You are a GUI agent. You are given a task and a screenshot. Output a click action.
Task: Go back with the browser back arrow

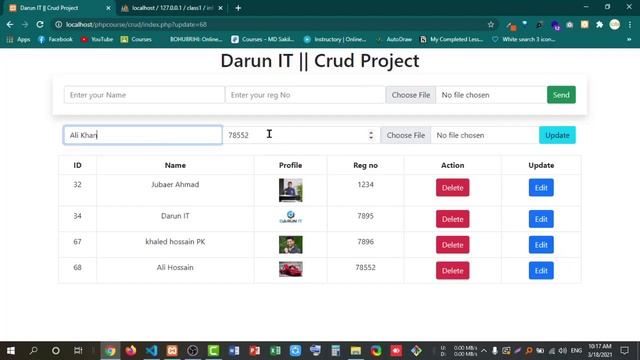(x=10, y=24)
